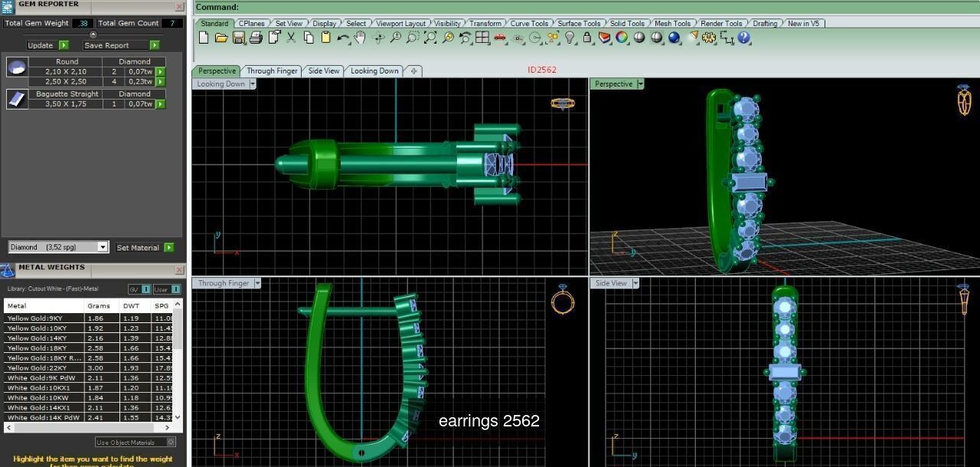Create a new file with New icon

click(x=204, y=38)
